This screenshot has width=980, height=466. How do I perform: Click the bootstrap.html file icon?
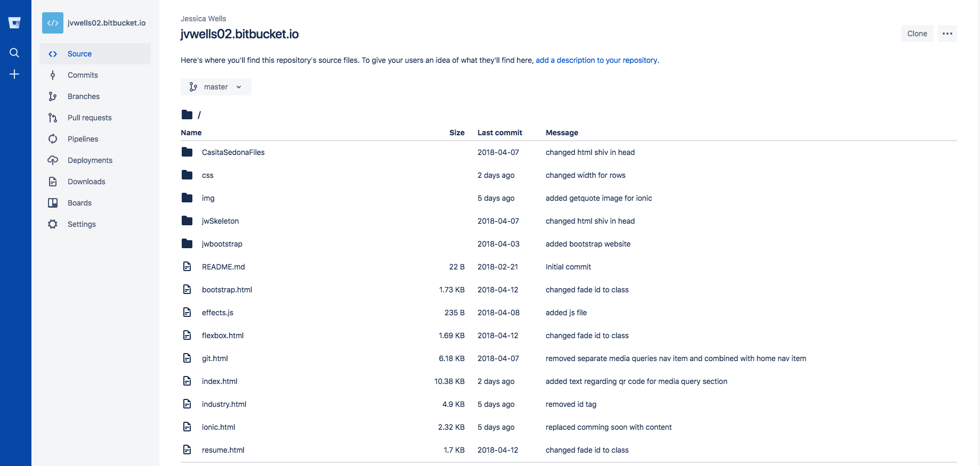click(x=187, y=290)
